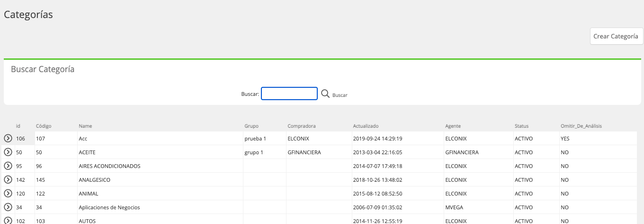
Task: Click the Buscar Categoría panel heading
Action: 43,69
